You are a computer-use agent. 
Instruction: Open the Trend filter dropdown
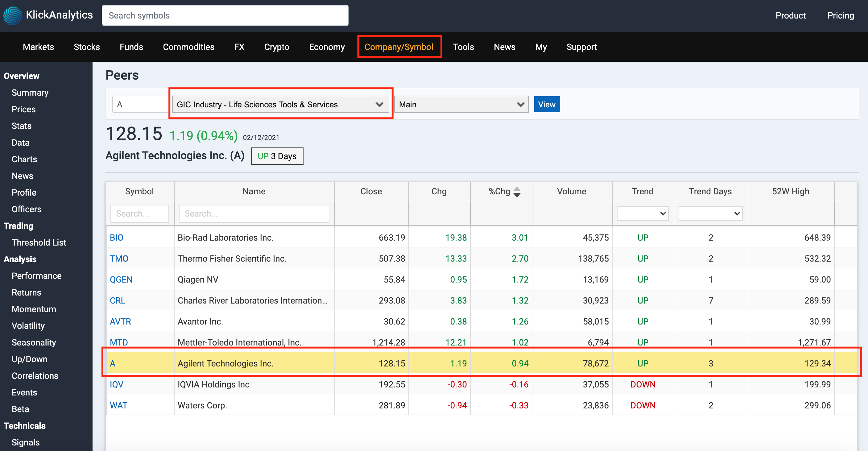tap(642, 213)
